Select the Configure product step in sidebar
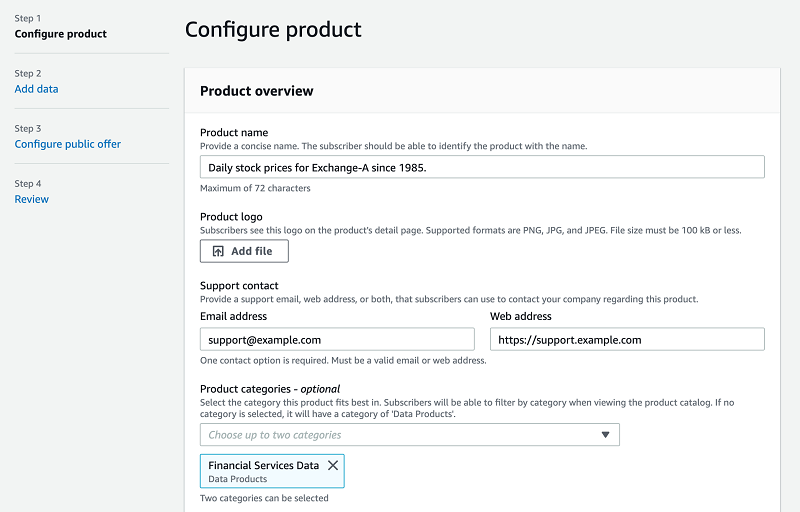Screen dimensions: 800x512 [x=60, y=34]
